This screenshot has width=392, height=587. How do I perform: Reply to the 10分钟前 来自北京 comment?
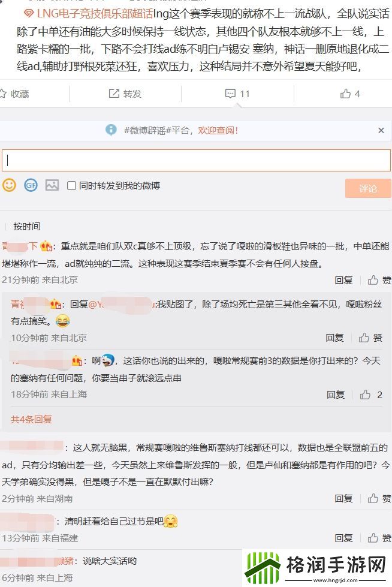(x=334, y=338)
